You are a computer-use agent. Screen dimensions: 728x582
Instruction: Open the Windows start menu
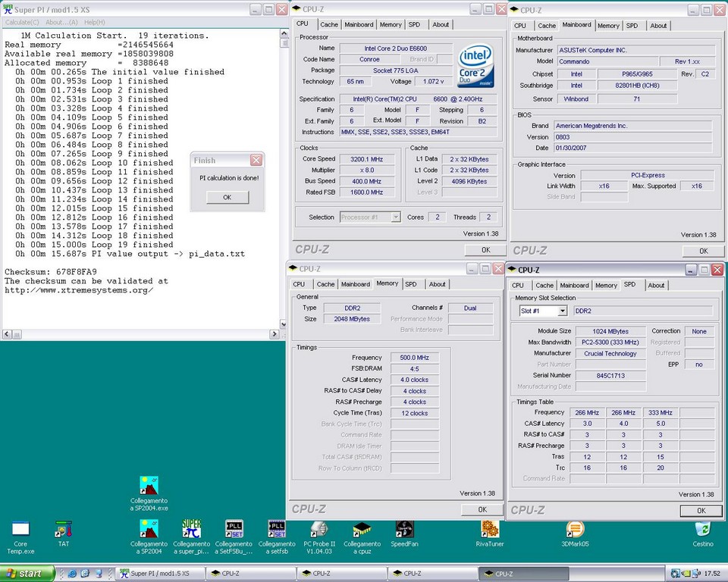click(27, 574)
